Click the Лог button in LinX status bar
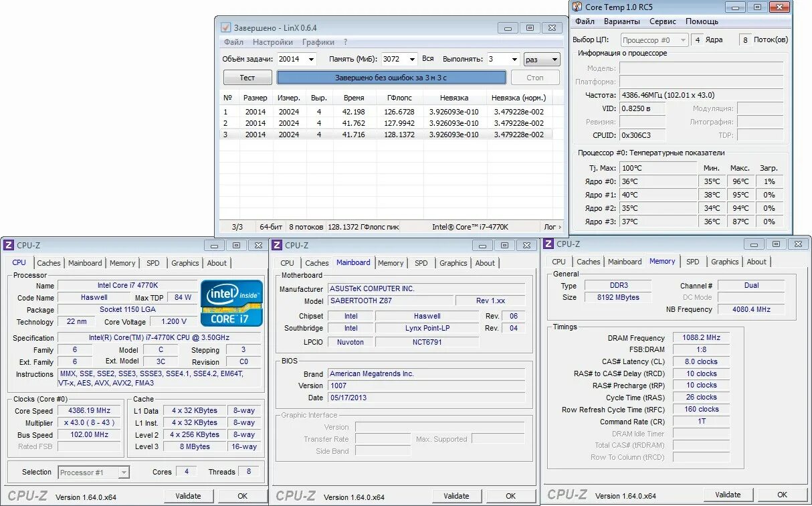The height and width of the screenshot is (506, 812). click(552, 227)
